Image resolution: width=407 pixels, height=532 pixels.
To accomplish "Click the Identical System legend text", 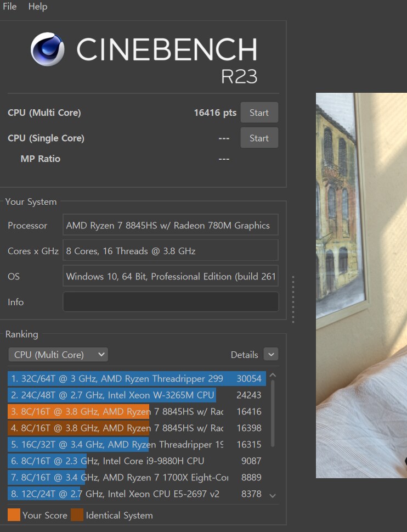I will tap(119, 515).
